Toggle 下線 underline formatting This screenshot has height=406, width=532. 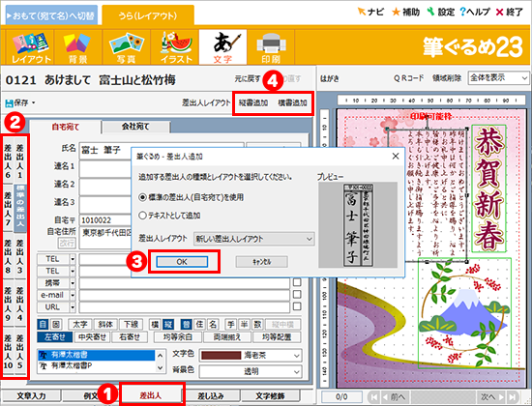pyautogui.click(x=131, y=325)
